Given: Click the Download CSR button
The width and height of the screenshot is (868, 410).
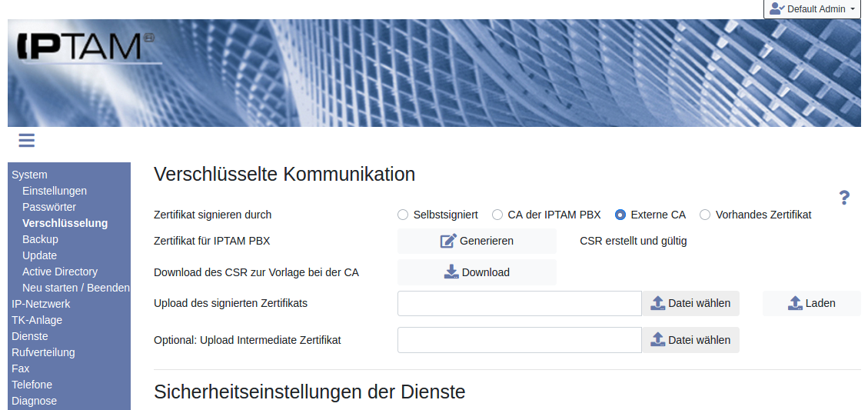Looking at the screenshot, I should coord(477,272).
